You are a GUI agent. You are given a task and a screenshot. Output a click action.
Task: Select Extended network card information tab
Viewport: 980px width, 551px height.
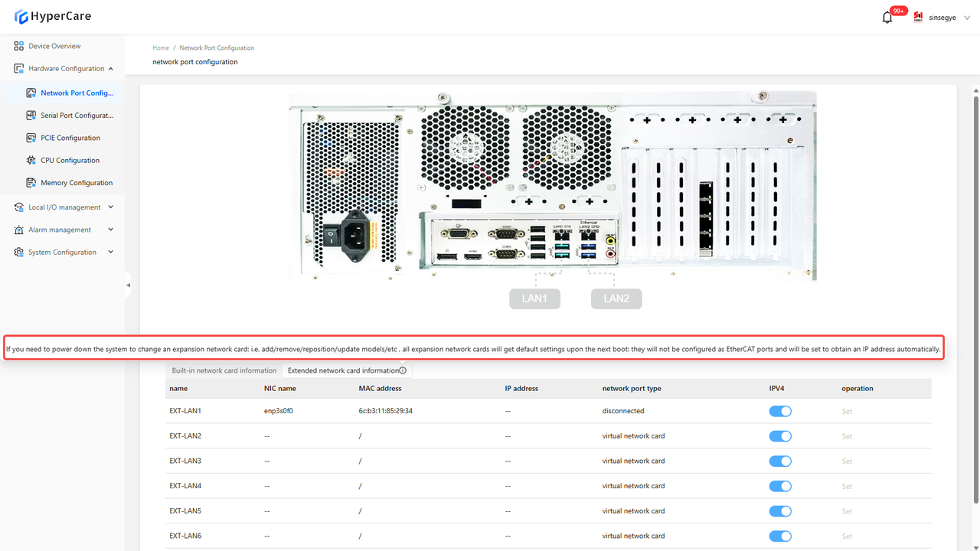click(342, 370)
